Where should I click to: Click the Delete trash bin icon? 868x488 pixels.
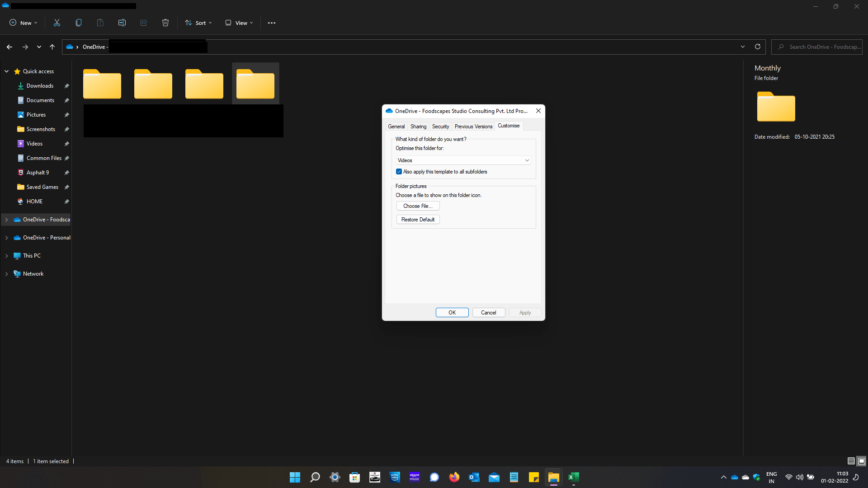pyautogui.click(x=165, y=23)
